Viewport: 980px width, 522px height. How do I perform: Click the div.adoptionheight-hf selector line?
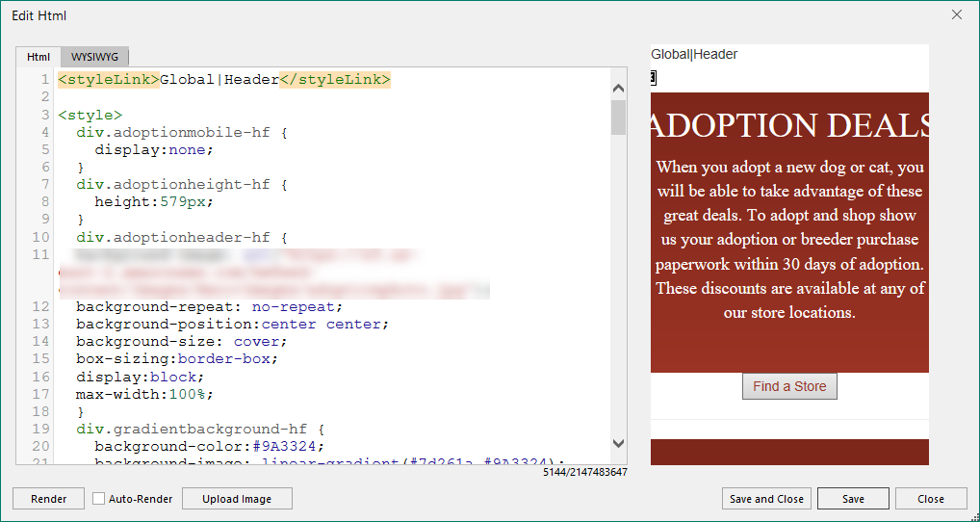pyautogui.click(x=181, y=185)
